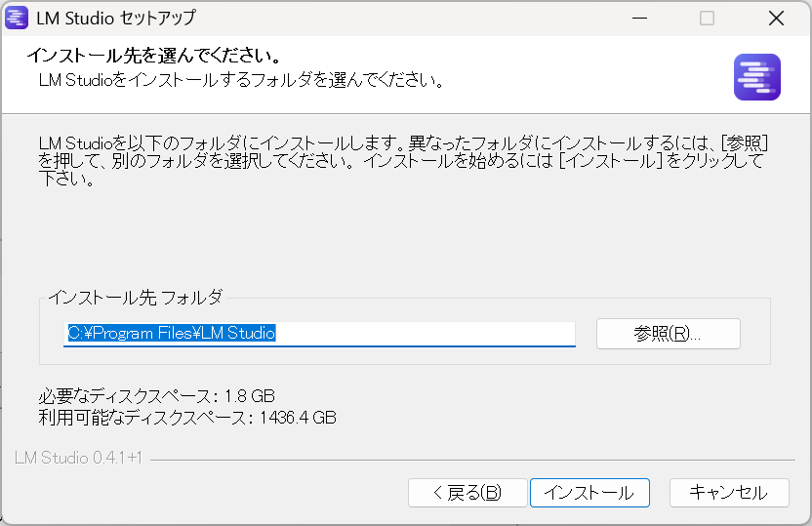Viewport: 812px width, 526px height.
Task: Minimize the LM Studio setup window
Action: [x=638, y=18]
